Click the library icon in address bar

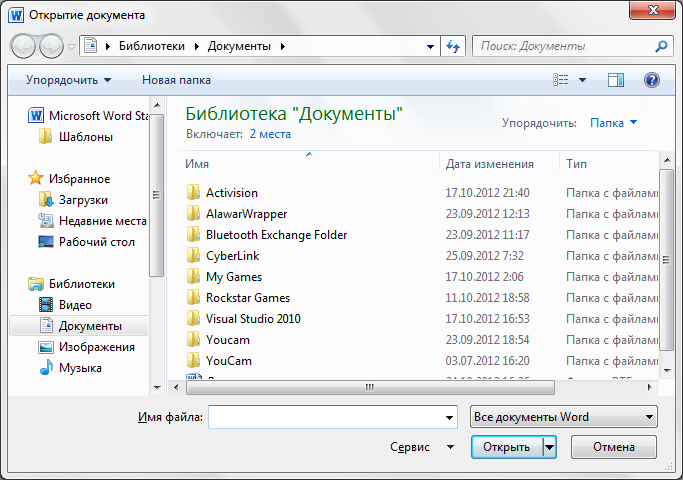tap(91, 46)
